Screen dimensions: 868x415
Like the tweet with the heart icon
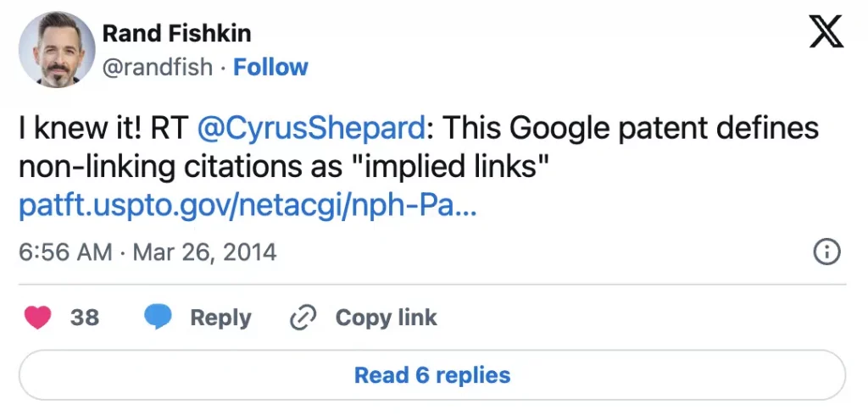point(38,318)
